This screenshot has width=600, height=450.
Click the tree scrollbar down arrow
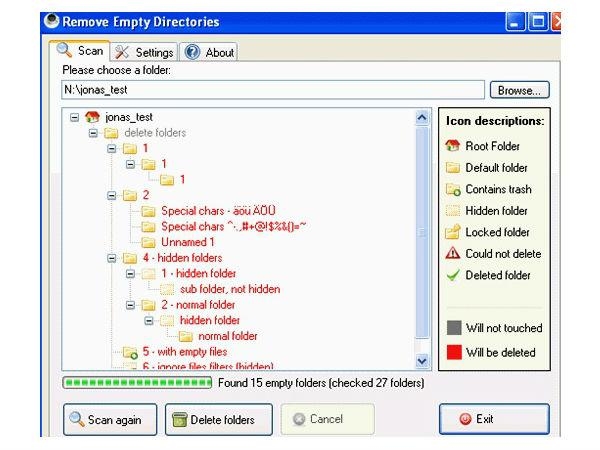pos(422,360)
